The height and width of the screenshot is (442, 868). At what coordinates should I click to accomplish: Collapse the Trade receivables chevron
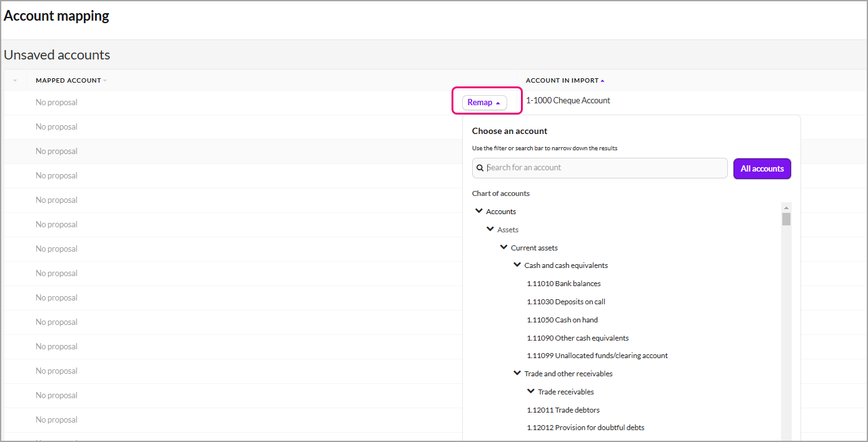531,392
